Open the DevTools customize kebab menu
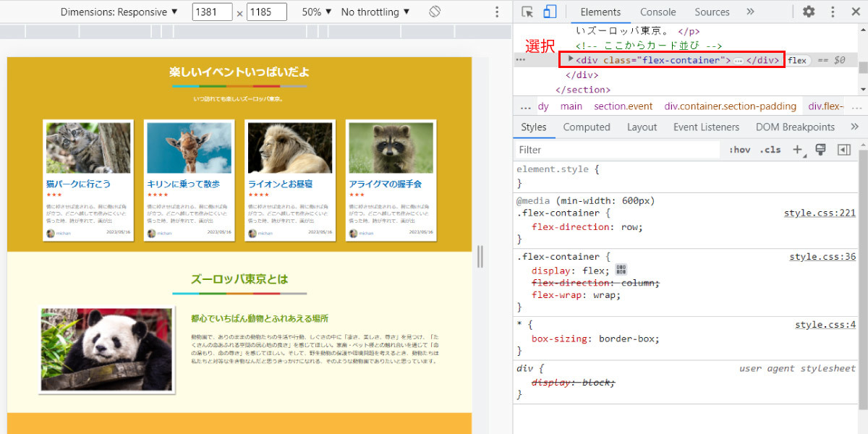 pos(833,12)
